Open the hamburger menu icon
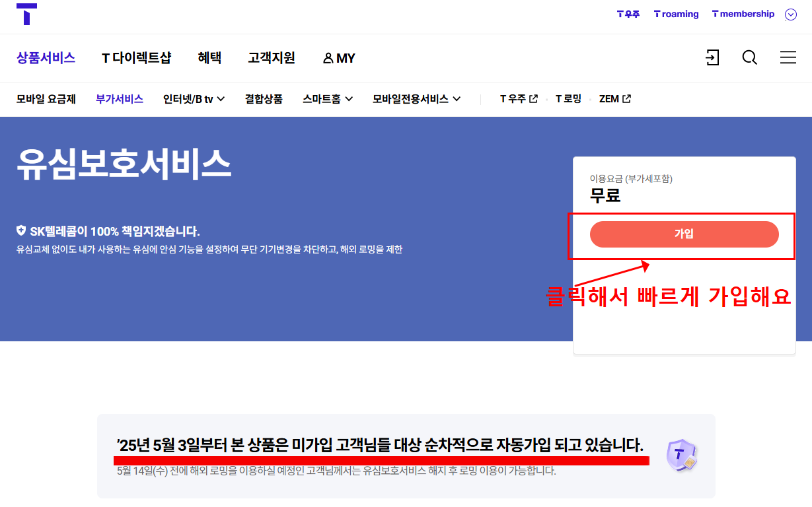Image resolution: width=812 pixels, height=507 pixels. point(788,57)
